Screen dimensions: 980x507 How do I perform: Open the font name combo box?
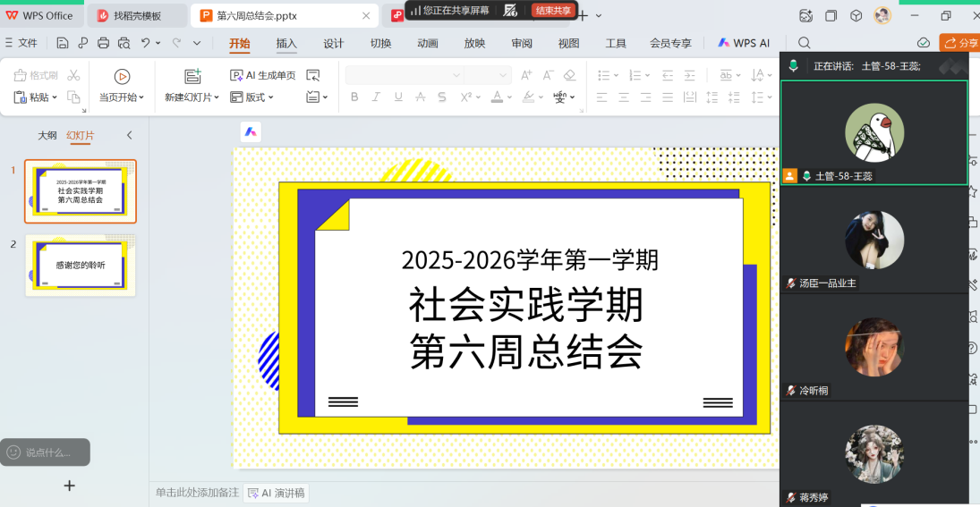click(x=405, y=75)
